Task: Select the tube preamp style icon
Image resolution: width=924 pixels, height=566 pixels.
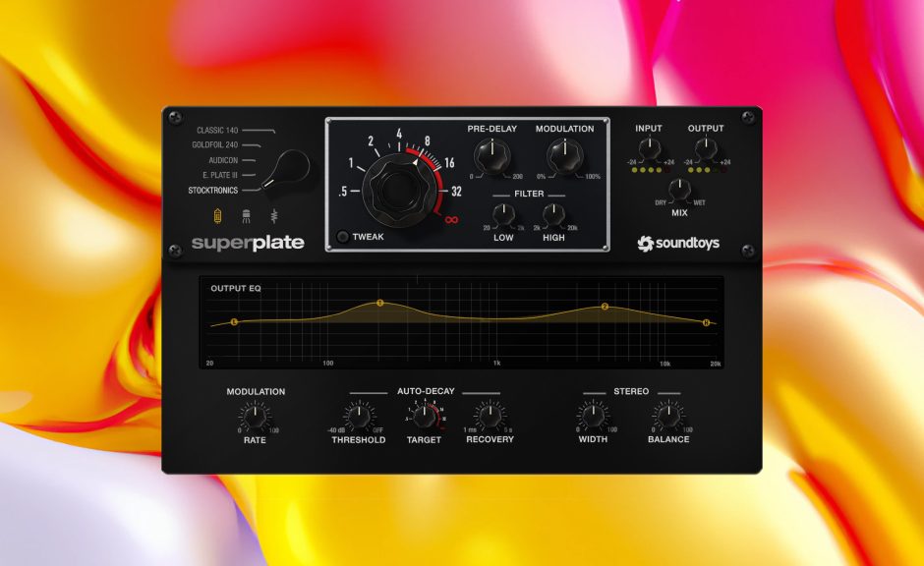Action: 217,214
